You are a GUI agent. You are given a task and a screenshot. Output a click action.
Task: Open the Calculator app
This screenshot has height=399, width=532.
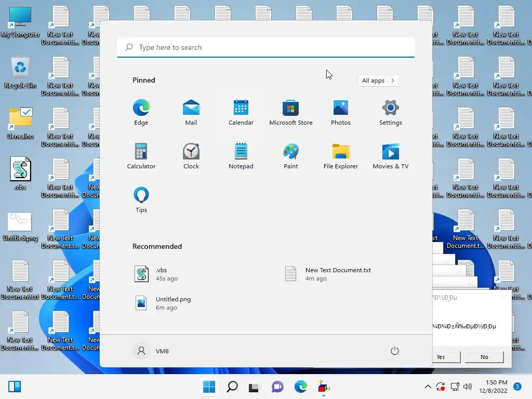tap(141, 156)
